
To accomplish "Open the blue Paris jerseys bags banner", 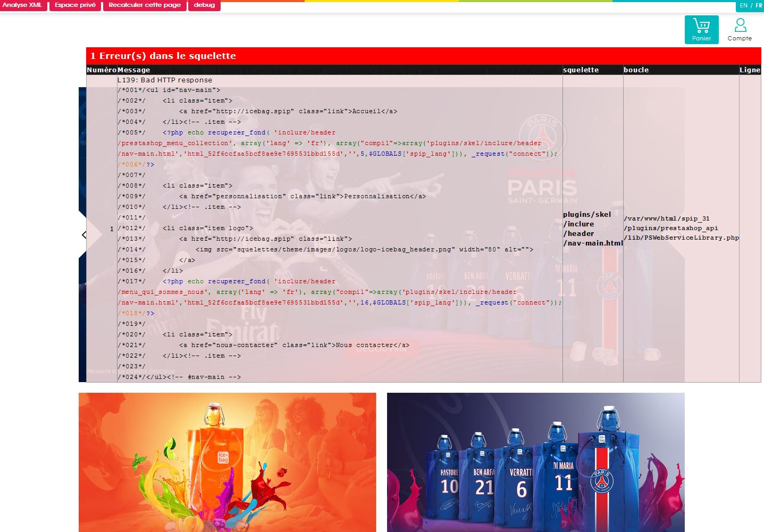I will [x=535, y=462].
